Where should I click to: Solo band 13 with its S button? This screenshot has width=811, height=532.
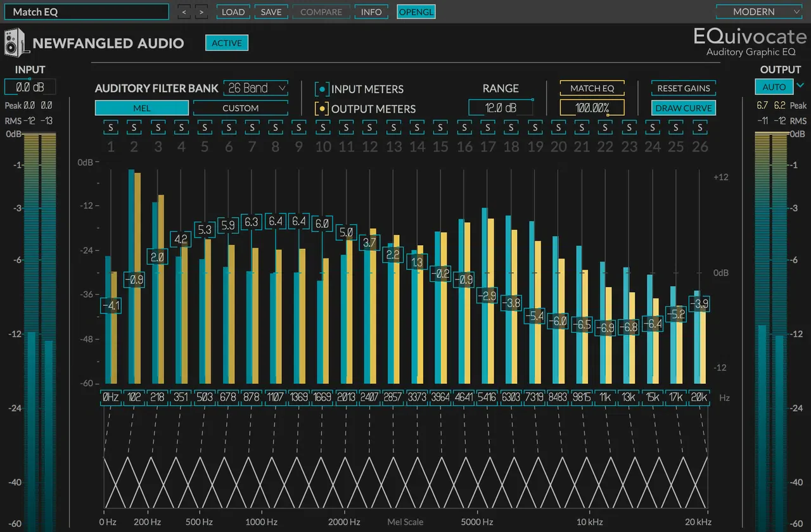click(393, 127)
